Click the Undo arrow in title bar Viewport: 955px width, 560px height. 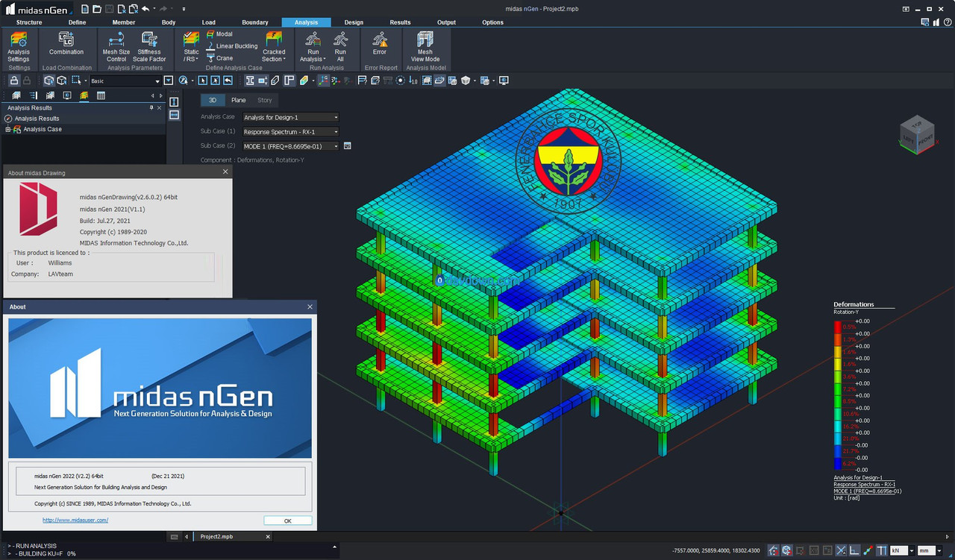[145, 8]
